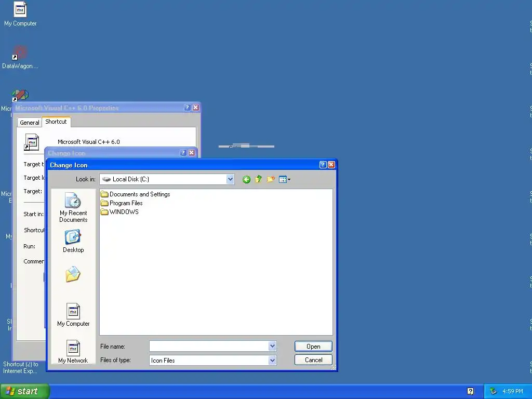This screenshot has width=532, height=399.
Task: Open the Start menu
Action: click(25, 391)
